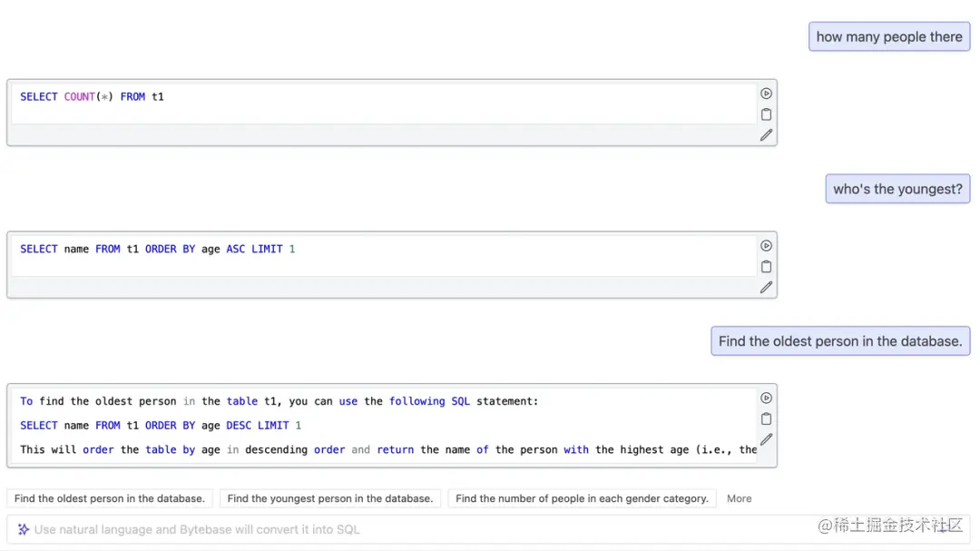Edit the oldest person SQL answer
The width and height of the screenshot is (980, 551).
pos(766,439)
